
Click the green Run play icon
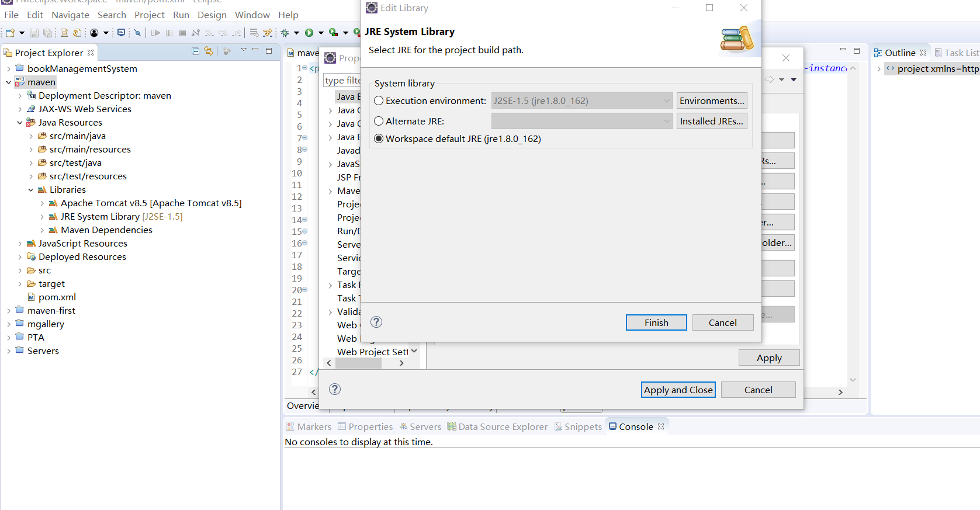pyautogui.click(x=309, y=33)
